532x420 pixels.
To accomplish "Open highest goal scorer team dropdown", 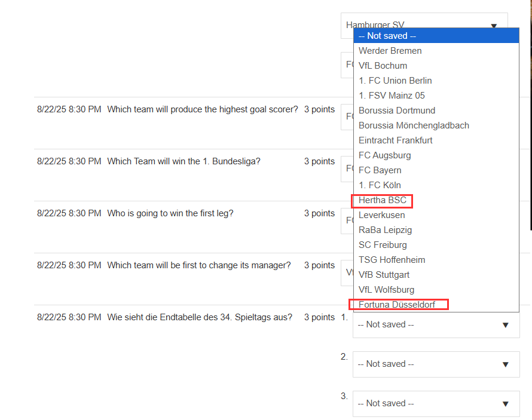I will click(x=347, y=117).
